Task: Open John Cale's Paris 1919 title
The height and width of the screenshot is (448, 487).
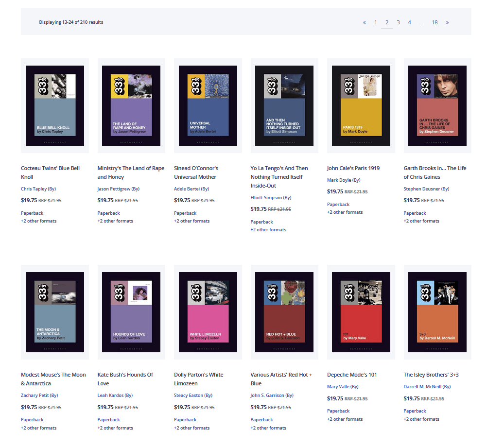Action: click(352, 168)
